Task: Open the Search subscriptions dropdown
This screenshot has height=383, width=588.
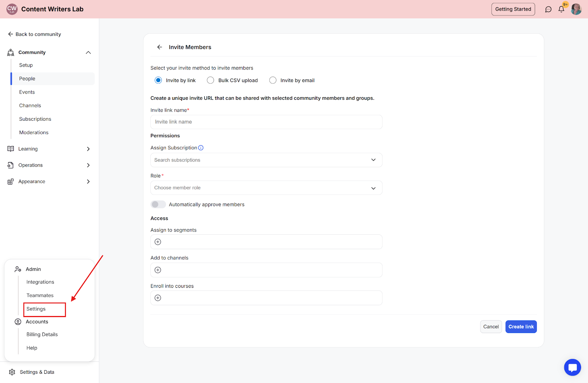Action: coord(266,160)
